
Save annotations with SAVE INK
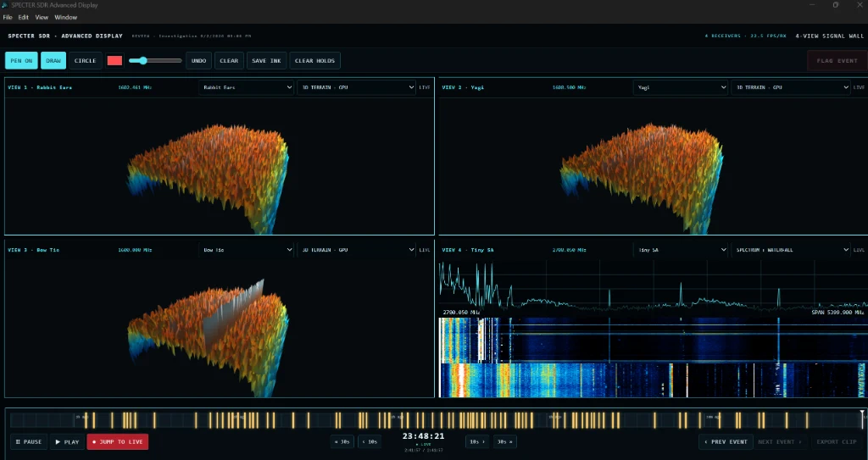(266, 61)
